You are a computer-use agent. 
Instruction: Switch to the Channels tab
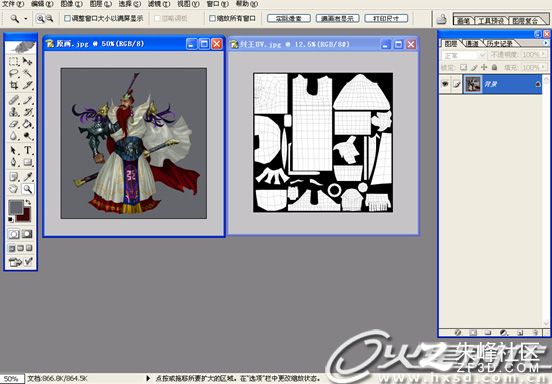(472, 44)
